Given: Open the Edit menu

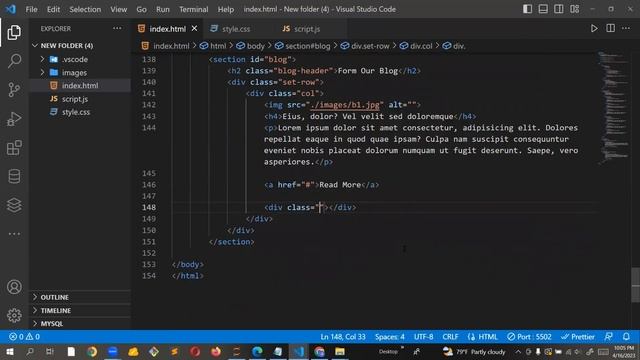Looking at the screenshot, I should coord(53,9).
